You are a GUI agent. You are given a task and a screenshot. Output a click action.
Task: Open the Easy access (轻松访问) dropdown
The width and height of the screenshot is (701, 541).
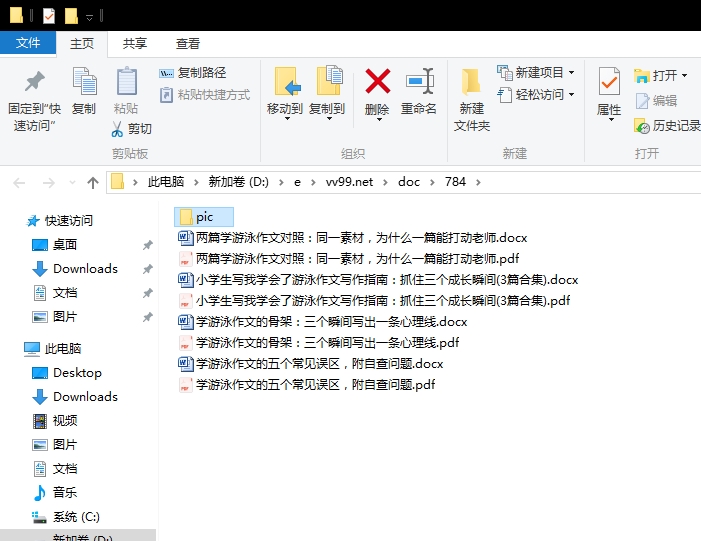[536, 95]
